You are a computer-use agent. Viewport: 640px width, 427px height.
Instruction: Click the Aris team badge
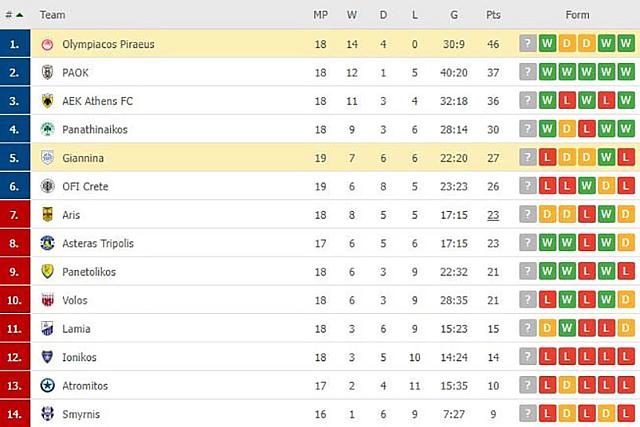coord(47,214)
